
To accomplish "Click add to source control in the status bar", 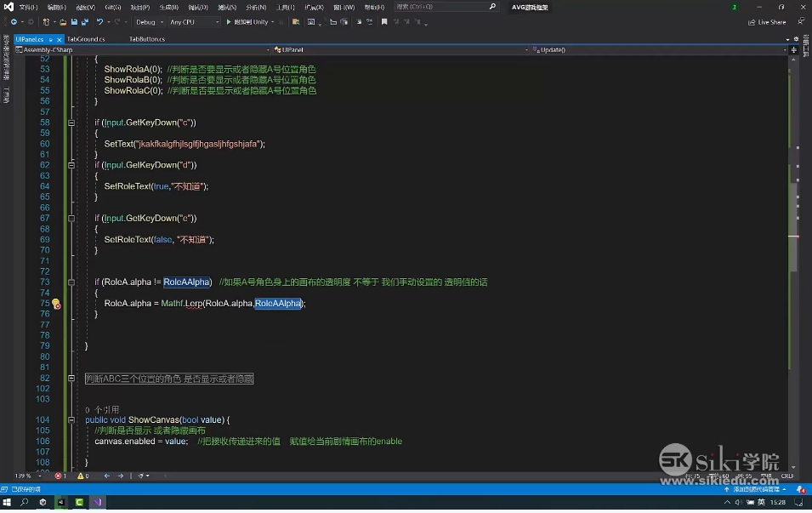I will pyautogui.click(x=756, y=489).
